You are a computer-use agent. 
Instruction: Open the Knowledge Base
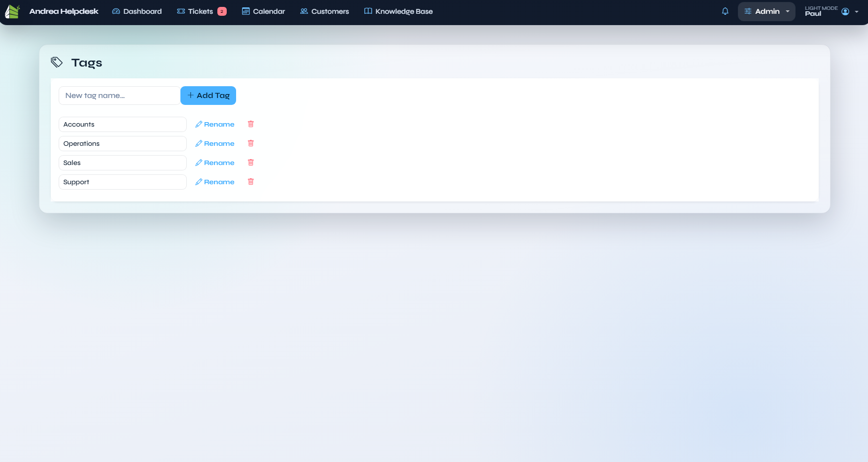click(x=398, y=11)
